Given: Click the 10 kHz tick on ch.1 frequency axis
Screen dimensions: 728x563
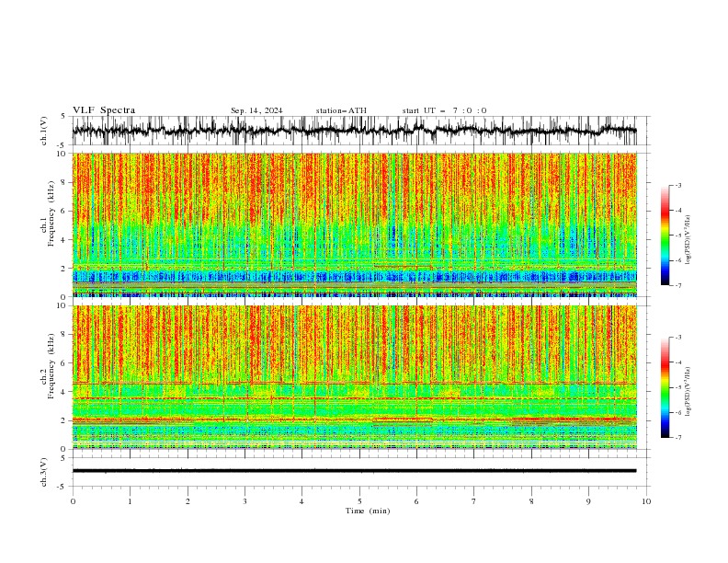Looking at the screenshot, I should click(63, 154).
